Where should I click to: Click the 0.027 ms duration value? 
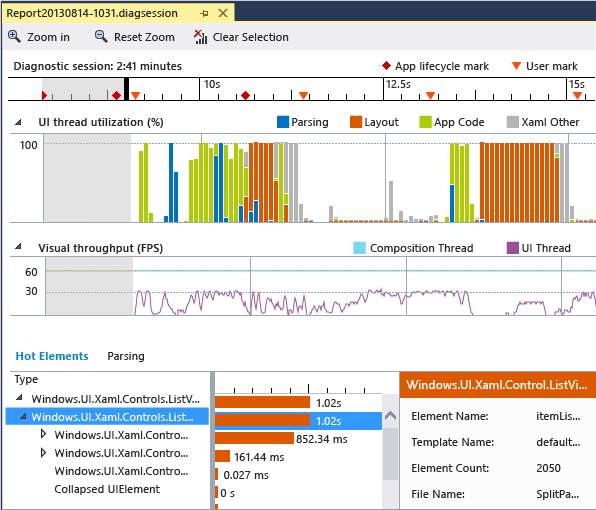pyautogui.click(x=246, y=475)
